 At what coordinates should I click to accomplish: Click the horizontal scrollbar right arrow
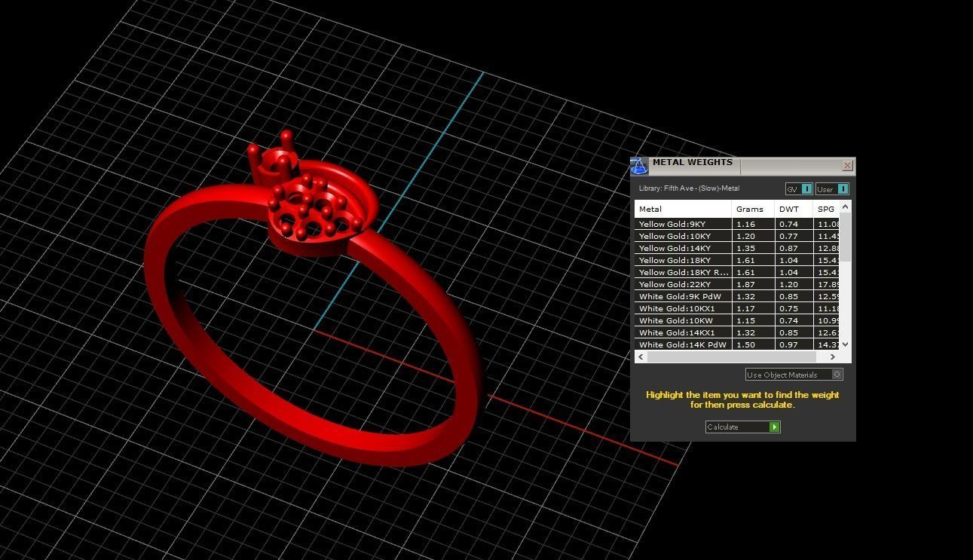(x=833, y=357)
